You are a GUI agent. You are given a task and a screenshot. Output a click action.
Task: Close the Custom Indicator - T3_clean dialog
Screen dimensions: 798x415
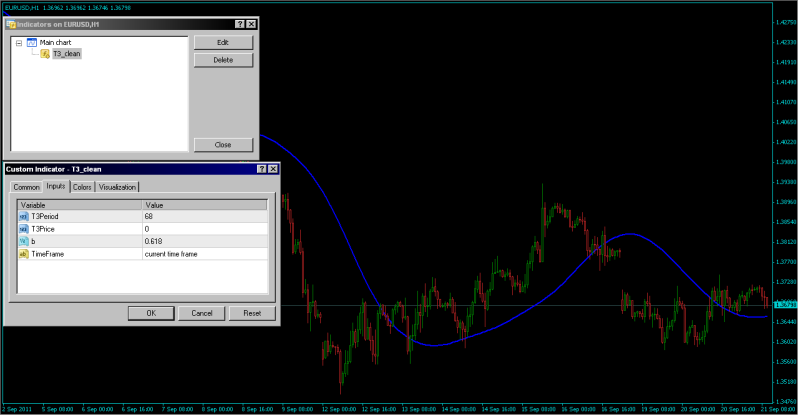coord(273,169)
